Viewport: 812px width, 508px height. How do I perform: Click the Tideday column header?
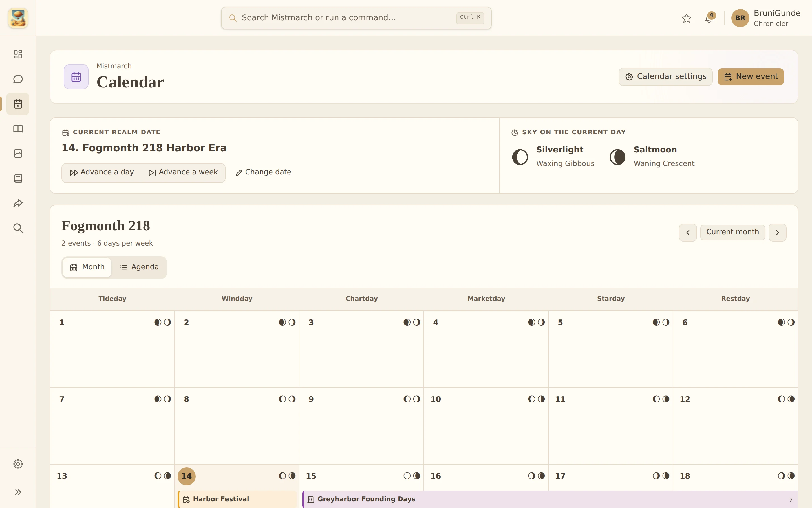(x=112, y=299)
